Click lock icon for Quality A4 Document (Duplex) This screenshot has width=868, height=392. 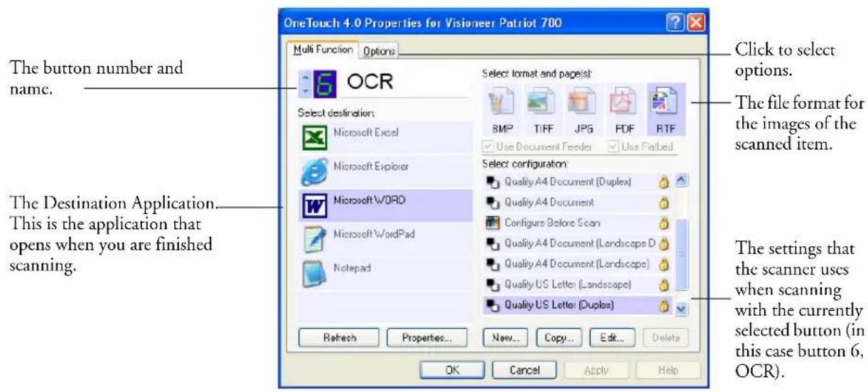coord(665,182)
